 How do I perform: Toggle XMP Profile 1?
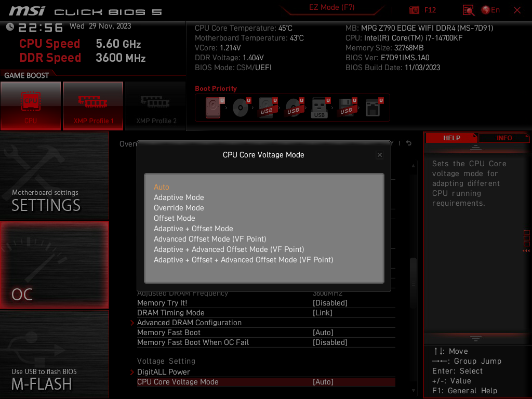[x=93, y=105]
